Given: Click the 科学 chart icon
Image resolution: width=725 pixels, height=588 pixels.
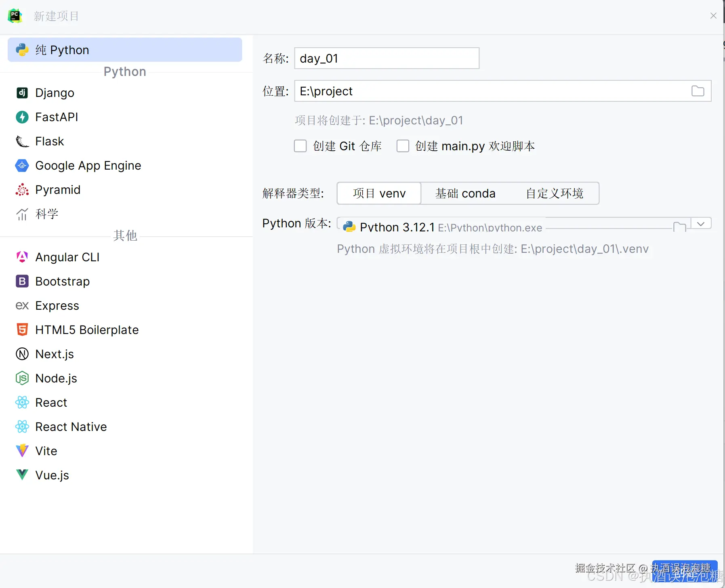Looking at the screenshot, I should 22,214.
